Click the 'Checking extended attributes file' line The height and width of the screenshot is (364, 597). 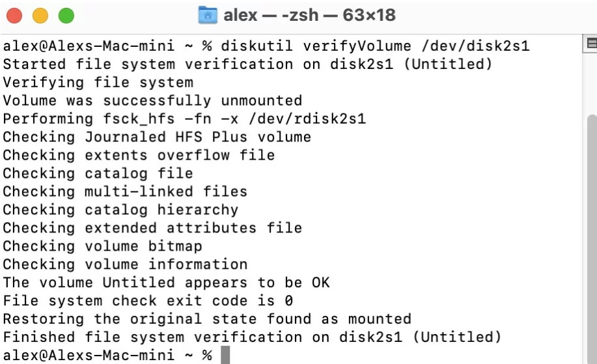pos(152,229)
